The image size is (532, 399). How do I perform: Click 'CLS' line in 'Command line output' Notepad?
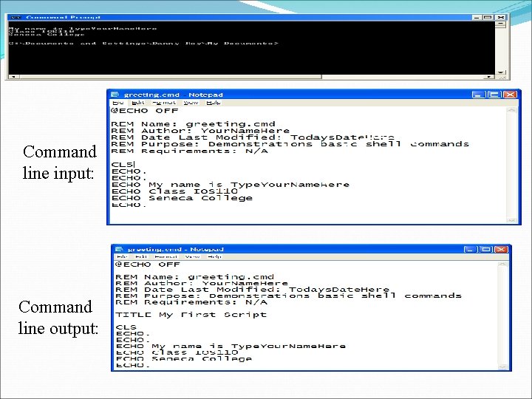point(126,327)
